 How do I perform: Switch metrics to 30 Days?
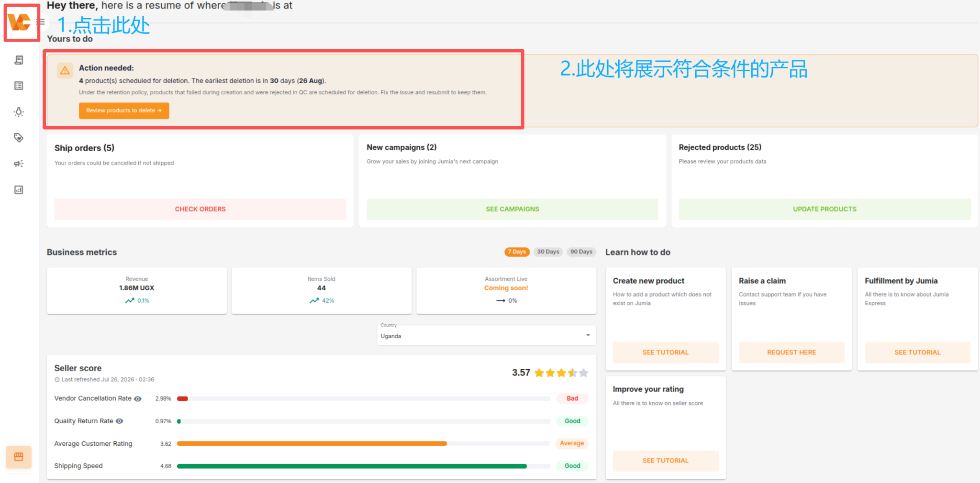click(548, 252)
